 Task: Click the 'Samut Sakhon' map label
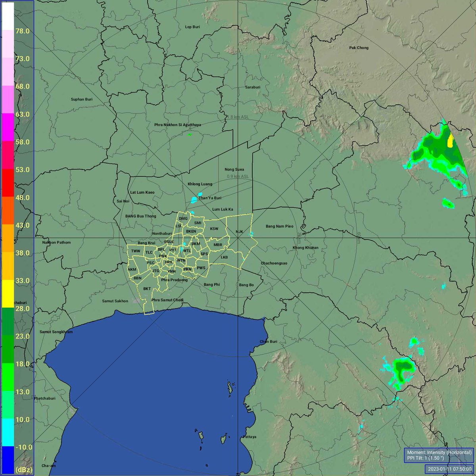[x=115, y=301]
